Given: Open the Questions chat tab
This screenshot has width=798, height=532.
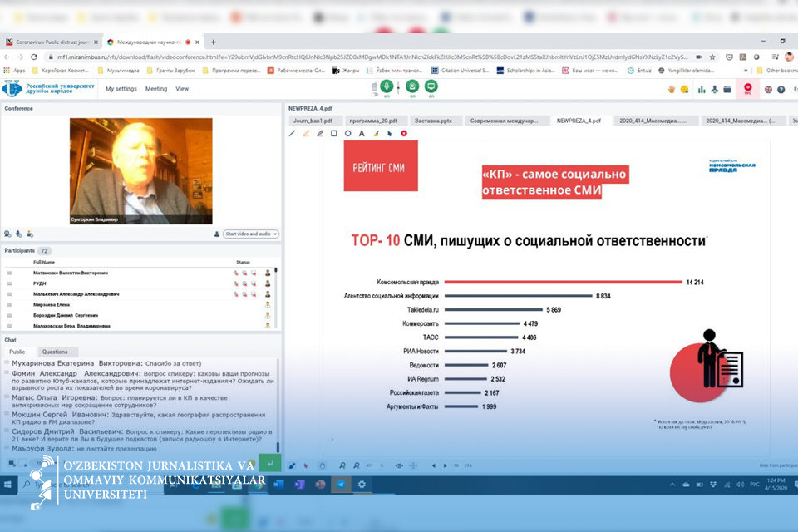Looking at the screenshot, I should click(55, 352).
